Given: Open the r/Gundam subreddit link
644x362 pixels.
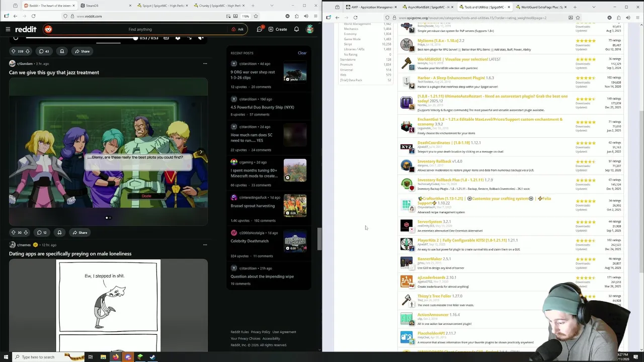Looking at the screenshot, I should coord(25,64).
